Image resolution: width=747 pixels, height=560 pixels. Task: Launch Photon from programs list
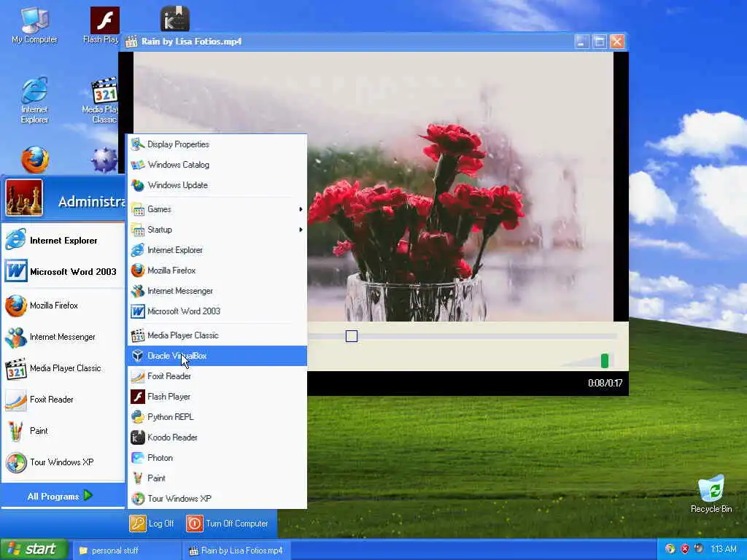(217, 458)
